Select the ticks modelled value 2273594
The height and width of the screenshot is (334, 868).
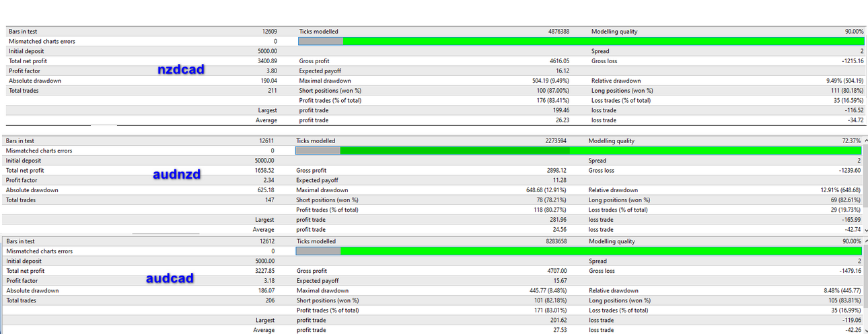[555, 141]
